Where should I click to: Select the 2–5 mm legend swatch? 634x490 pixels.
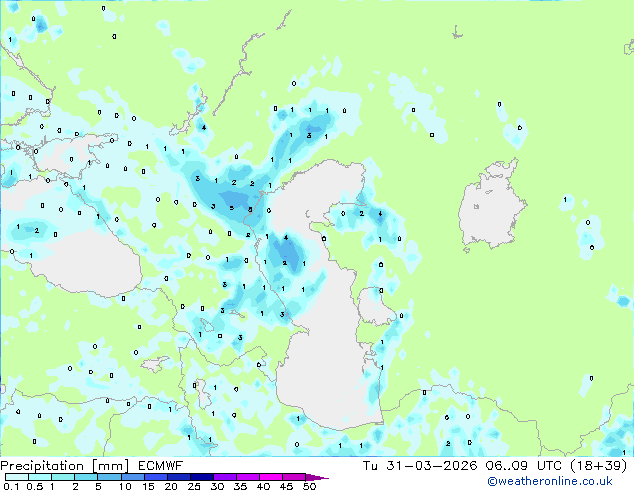point(86,477)
